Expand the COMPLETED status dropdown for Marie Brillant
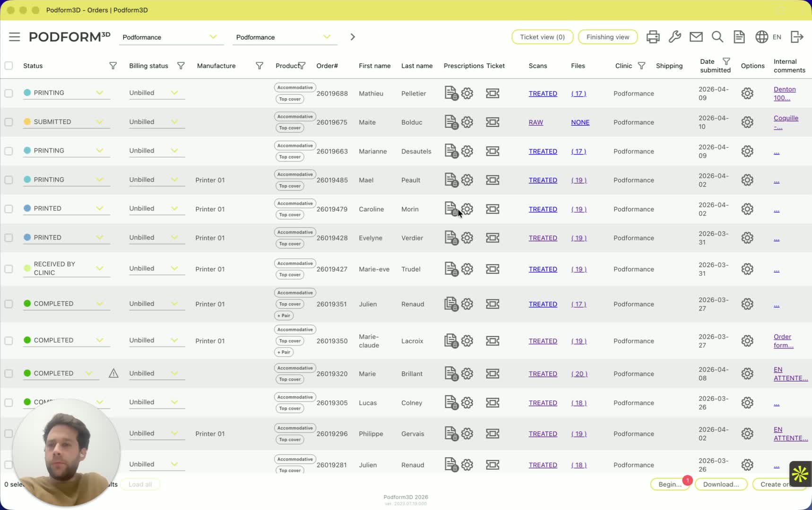Screen dimensions: 812x510 tap(61, 373)
